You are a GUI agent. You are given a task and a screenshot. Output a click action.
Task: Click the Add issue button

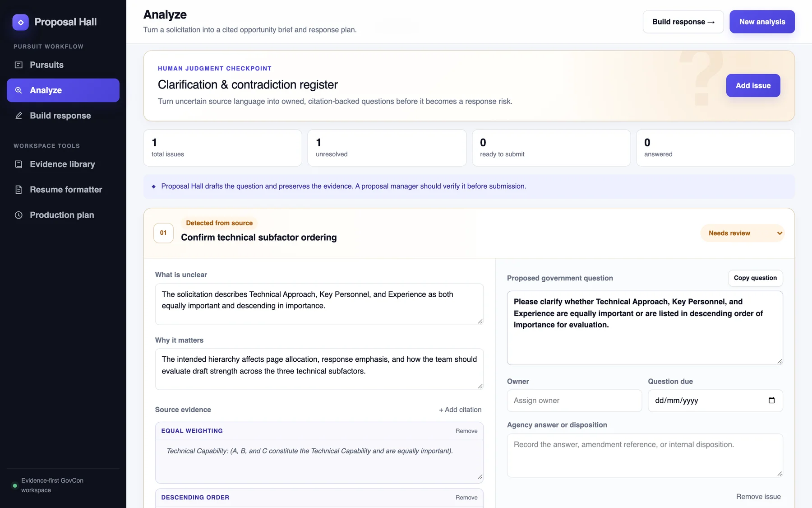pyautogui.click(x=753, y=85)
